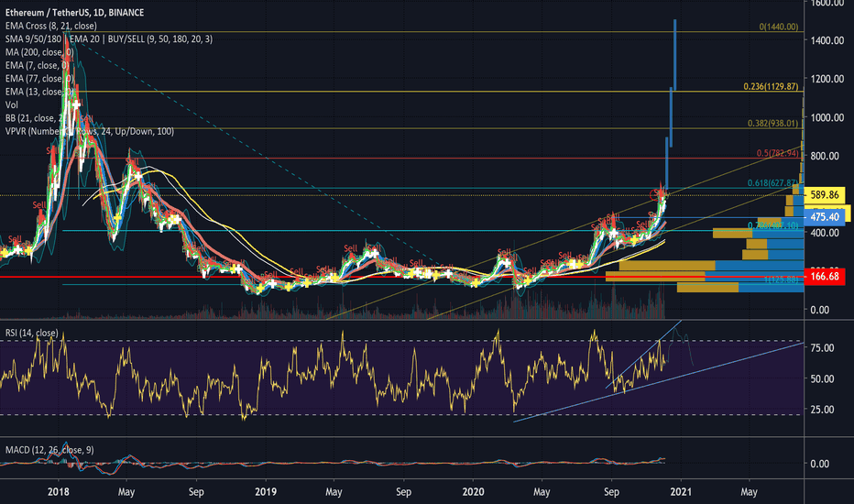Select the EMA (77, close, 0) legend
Viewport: 854px width, 504px height.
39,79
